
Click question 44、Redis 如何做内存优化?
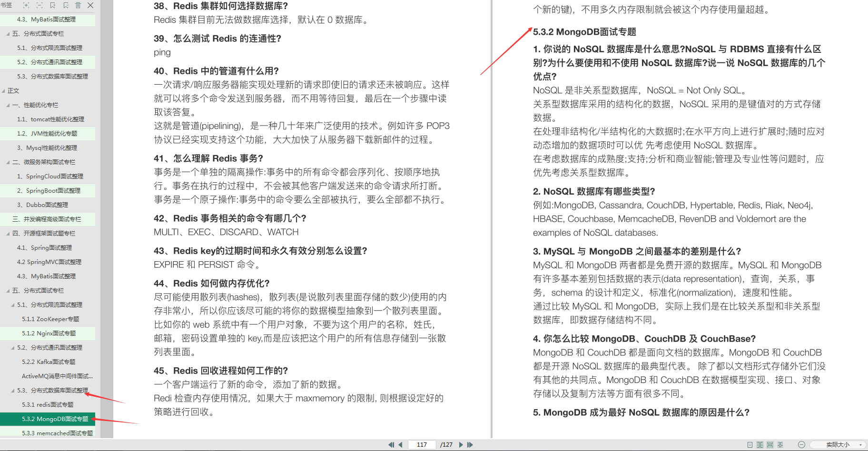[x=212, y=283]
